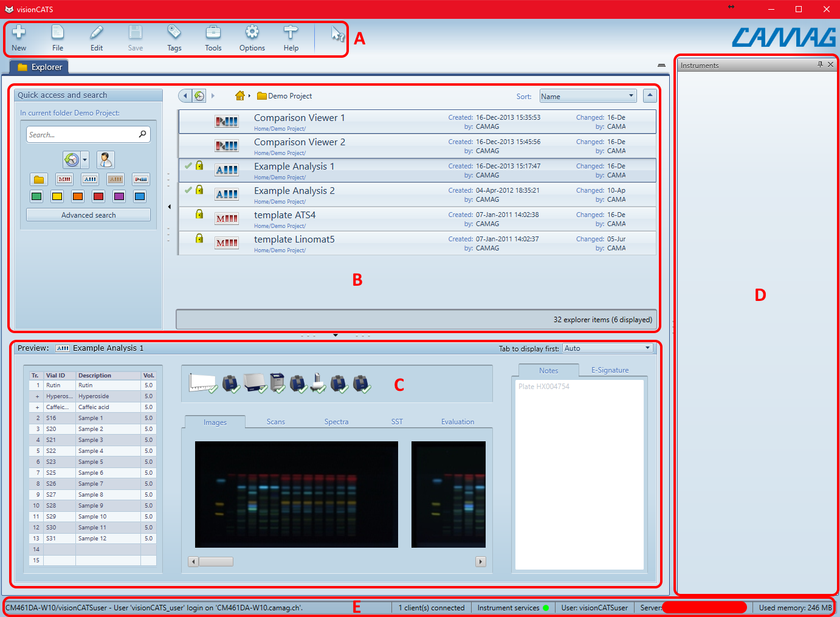Viewport: 840px width, 617px height.
Task: Filter by green color tag
Action: point(36,196)
